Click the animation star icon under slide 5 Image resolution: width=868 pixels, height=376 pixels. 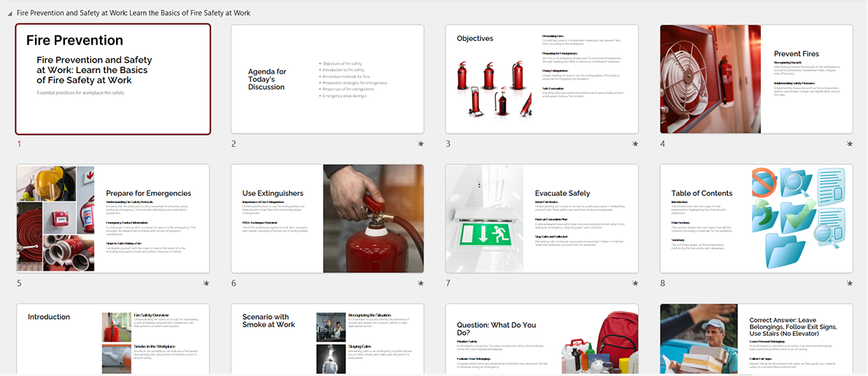click(207, 283)
